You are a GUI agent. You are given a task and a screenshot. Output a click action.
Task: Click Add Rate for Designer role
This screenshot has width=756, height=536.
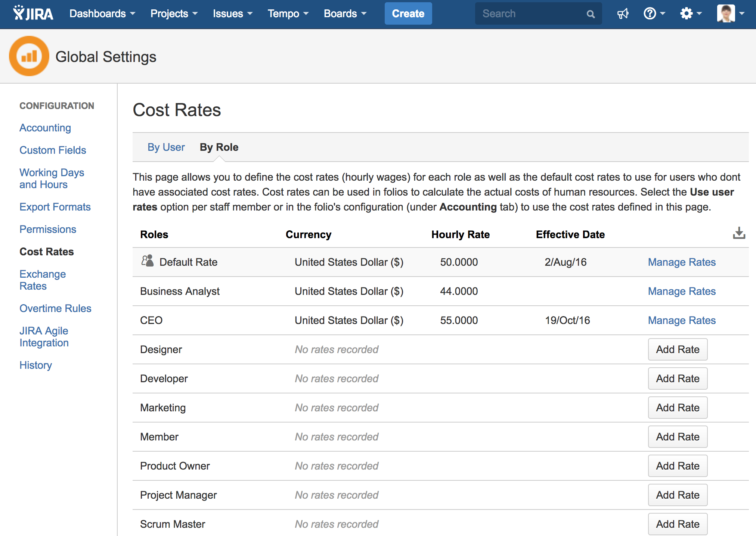point(677,349)
